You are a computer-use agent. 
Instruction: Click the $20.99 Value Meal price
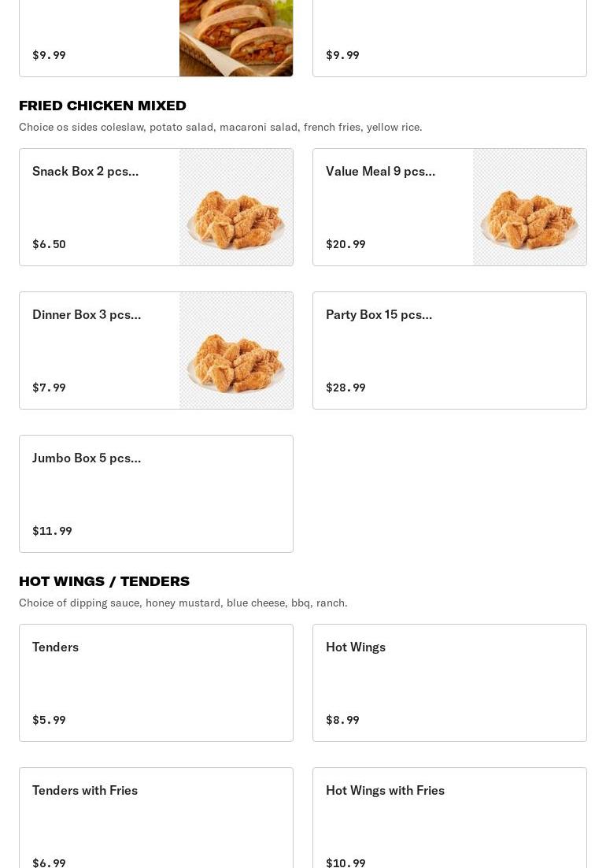click(x=345, y=244)
